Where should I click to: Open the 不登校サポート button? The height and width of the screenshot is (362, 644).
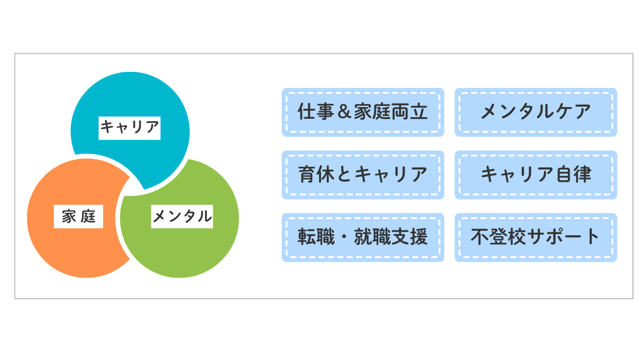tap(536, 237)
